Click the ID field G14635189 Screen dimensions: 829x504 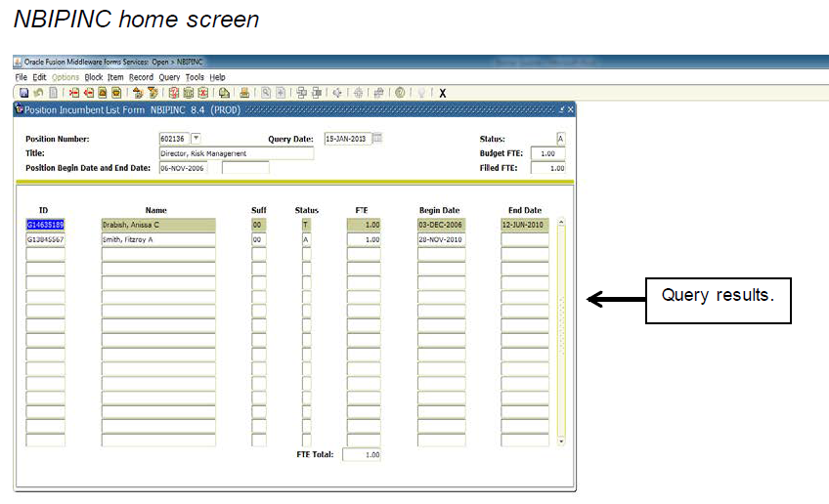click(45, 225)
